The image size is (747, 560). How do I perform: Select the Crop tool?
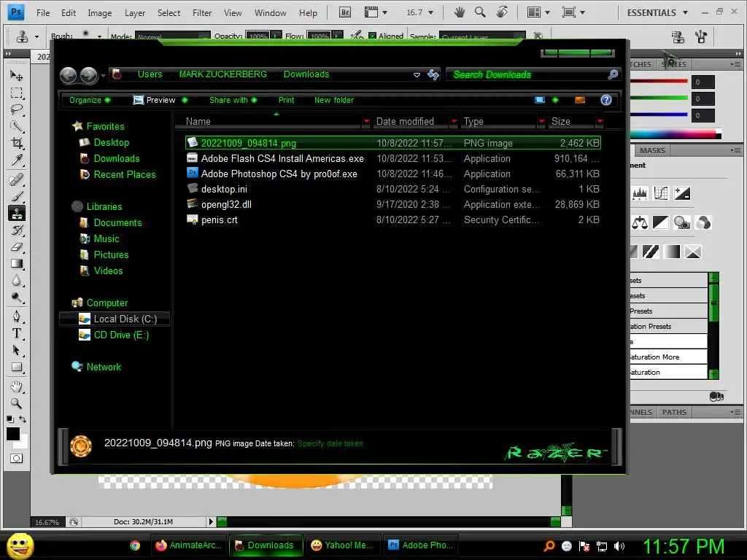[x=16, y=143]
